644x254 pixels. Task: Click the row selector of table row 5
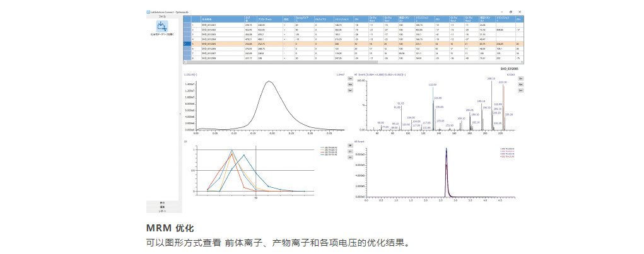click(x=187, y=43)
